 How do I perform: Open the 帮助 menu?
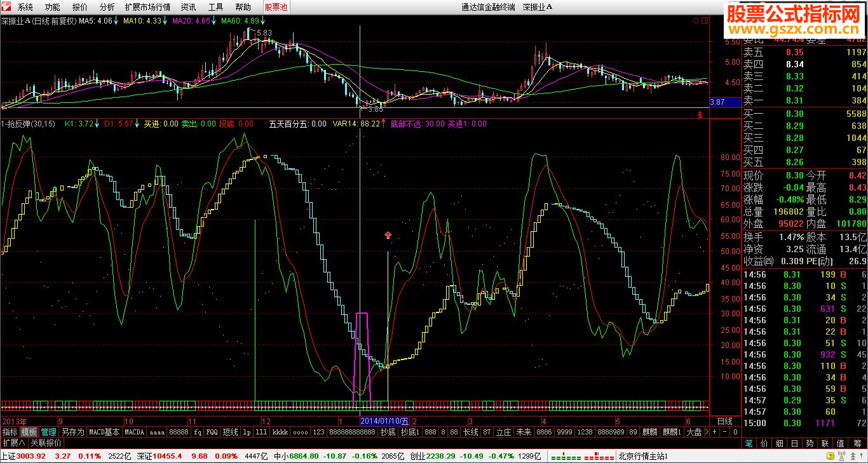click(243, 7)
